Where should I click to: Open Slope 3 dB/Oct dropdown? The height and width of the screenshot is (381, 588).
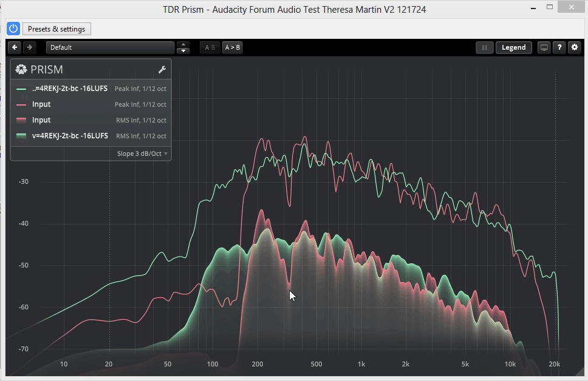tap(142, 153)
